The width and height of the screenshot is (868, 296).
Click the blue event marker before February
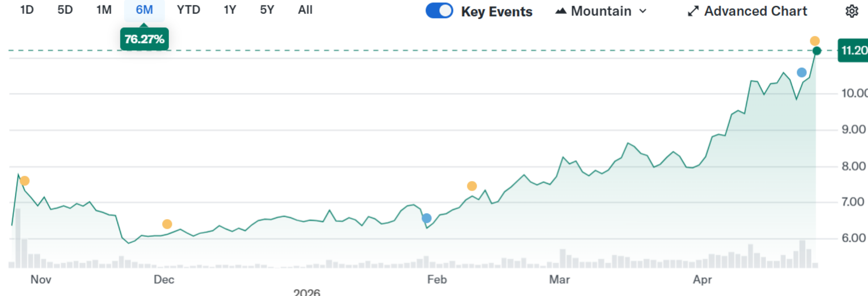427,218
